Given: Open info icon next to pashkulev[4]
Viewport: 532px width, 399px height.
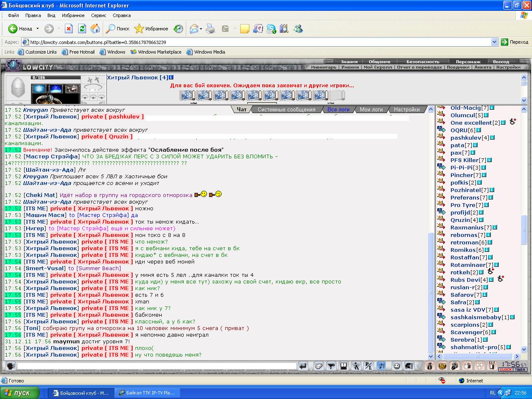Looking at the screenshot, I should coord(493,138).
